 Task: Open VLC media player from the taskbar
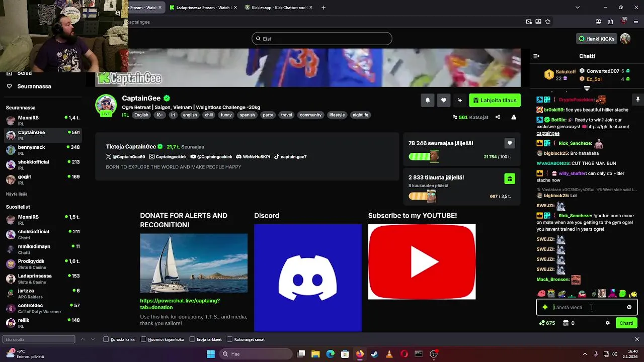389,354
